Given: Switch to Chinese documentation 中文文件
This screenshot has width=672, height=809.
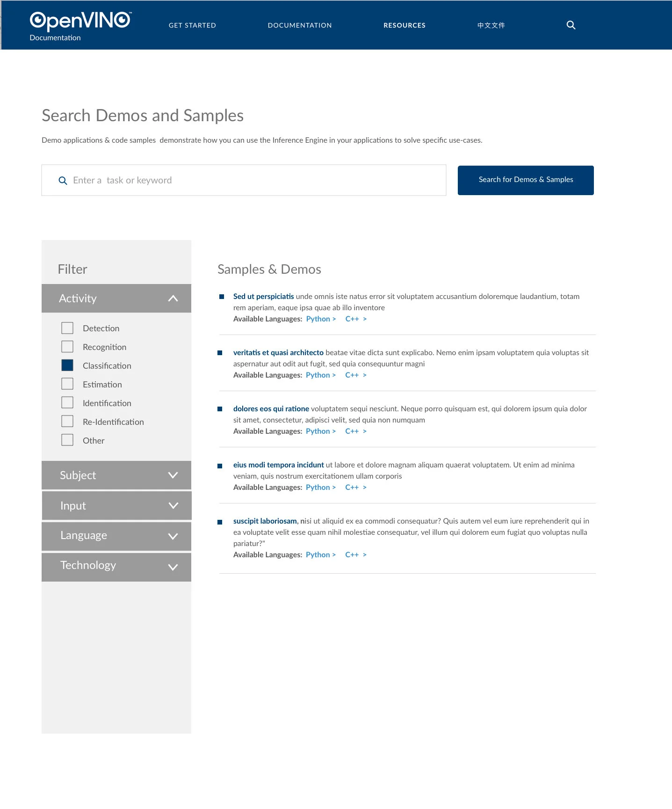Looking at the screenshot, I should coord(491,25).
